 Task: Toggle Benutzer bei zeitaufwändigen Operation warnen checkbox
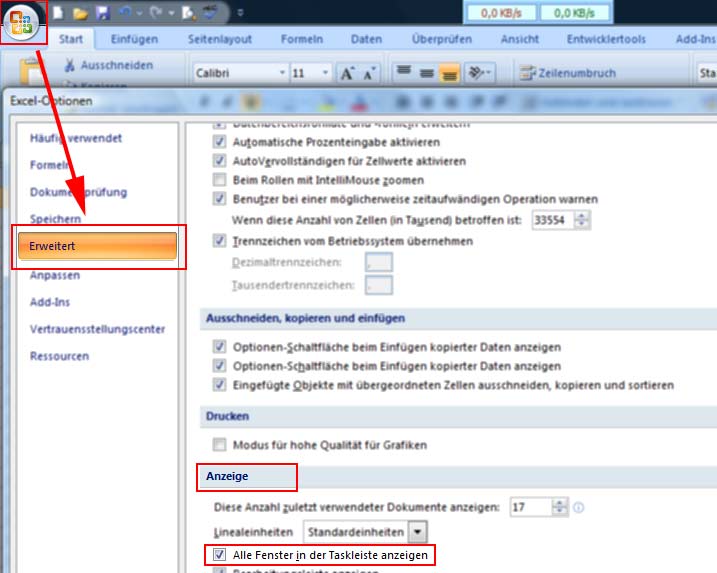[219, 199]
